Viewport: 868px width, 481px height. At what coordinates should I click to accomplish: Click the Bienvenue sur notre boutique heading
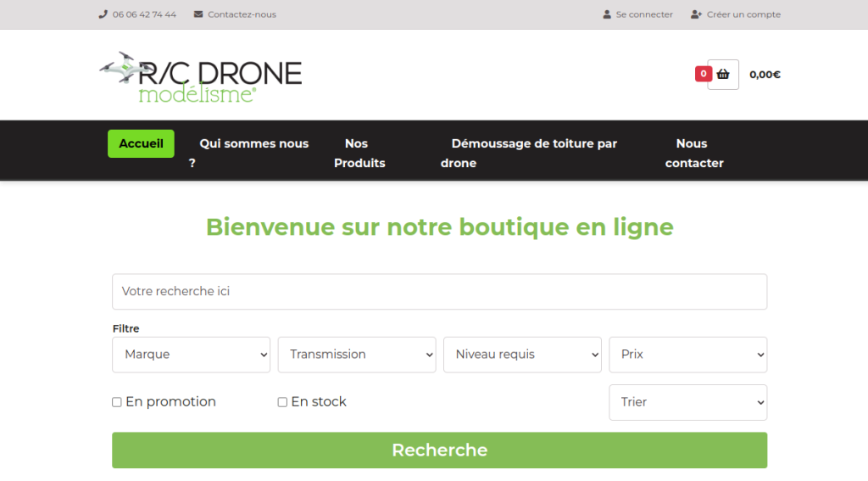pos(440,227)
